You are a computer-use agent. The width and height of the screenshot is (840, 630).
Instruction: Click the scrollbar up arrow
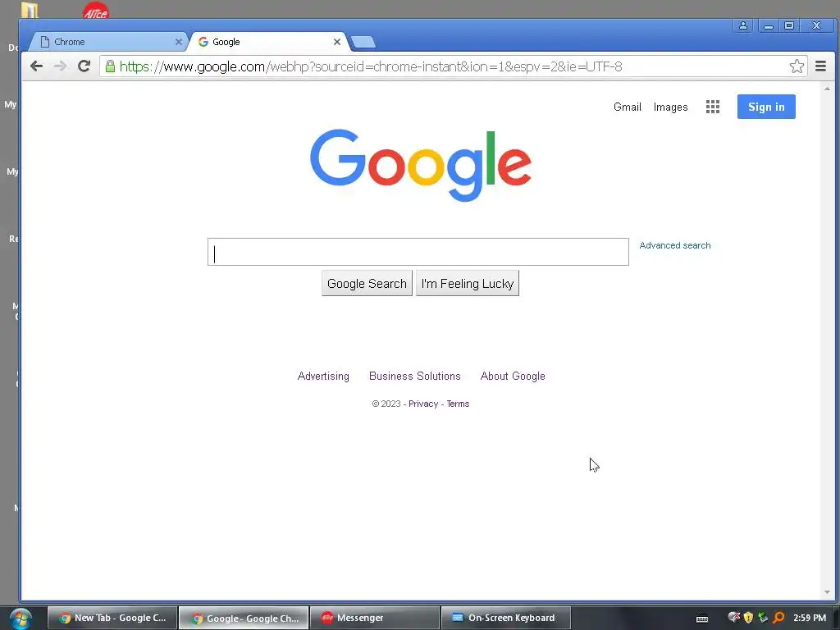pyautogui.click(x=827, y=89)
